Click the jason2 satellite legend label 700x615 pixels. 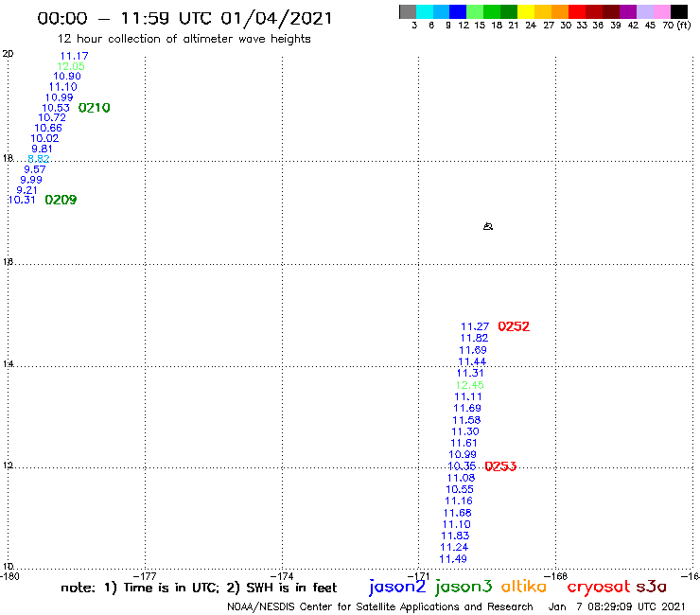click(397, 587)
